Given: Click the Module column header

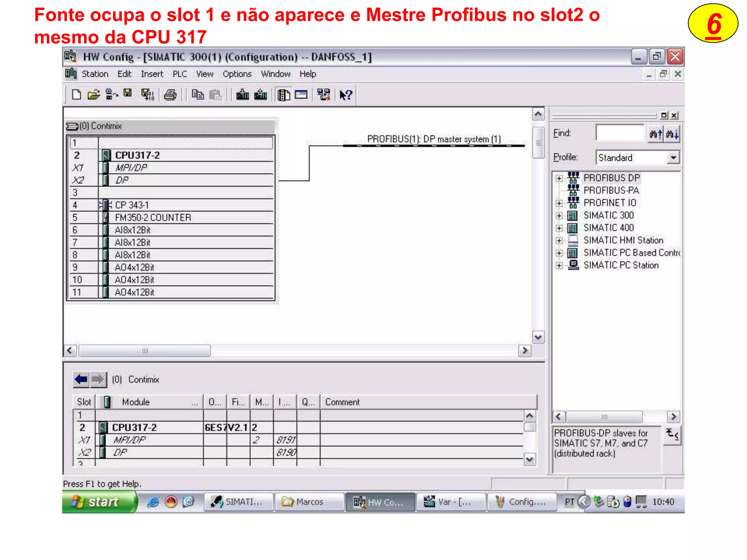Looking at the screenshot, I should point(149,402).
